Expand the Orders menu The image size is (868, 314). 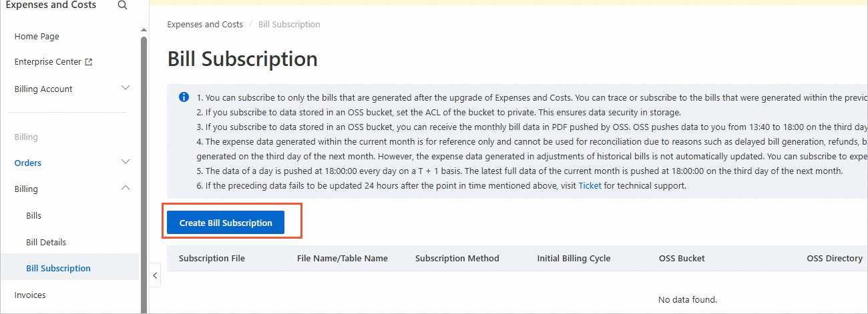(125, 162)
